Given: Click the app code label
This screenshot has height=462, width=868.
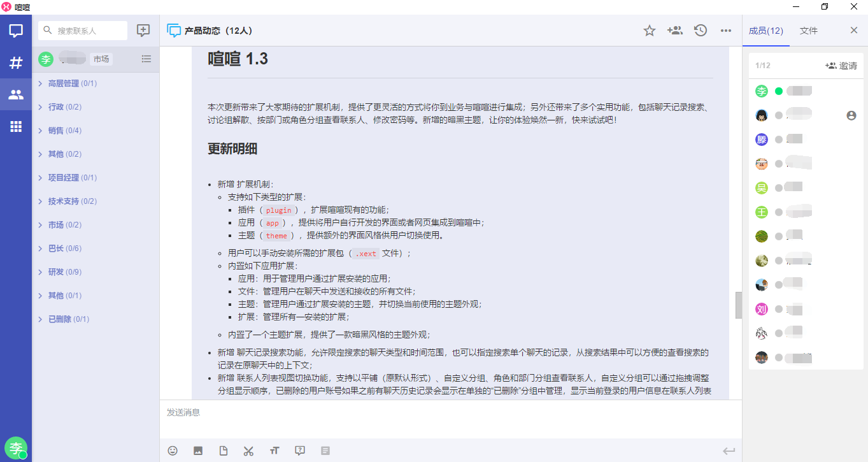Looking at the screenshot, I should (273, 222).
